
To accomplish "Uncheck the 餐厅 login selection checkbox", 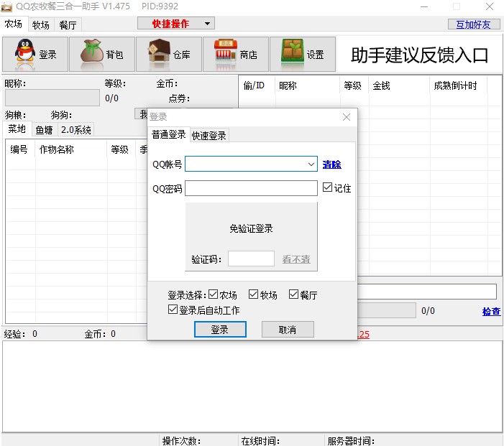I will 293,294.
